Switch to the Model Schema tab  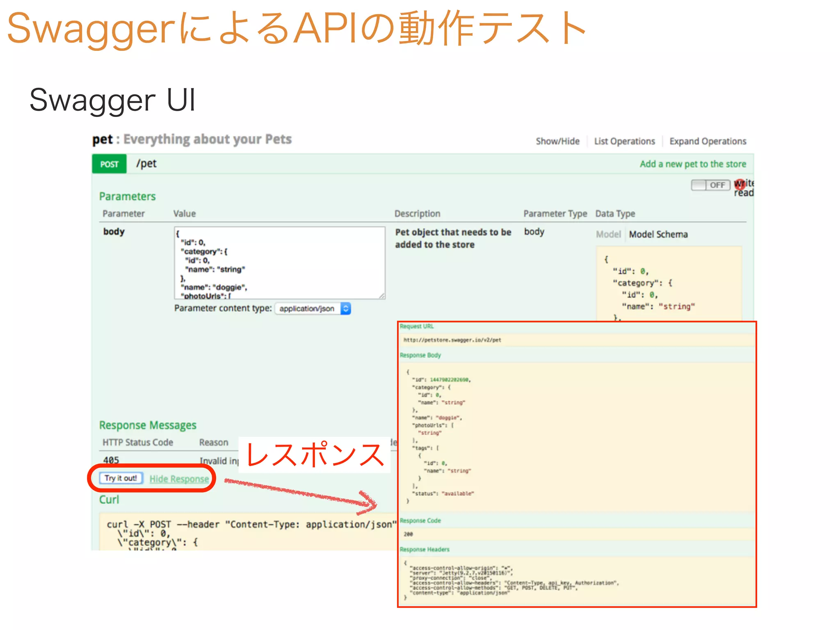(658, 234)
